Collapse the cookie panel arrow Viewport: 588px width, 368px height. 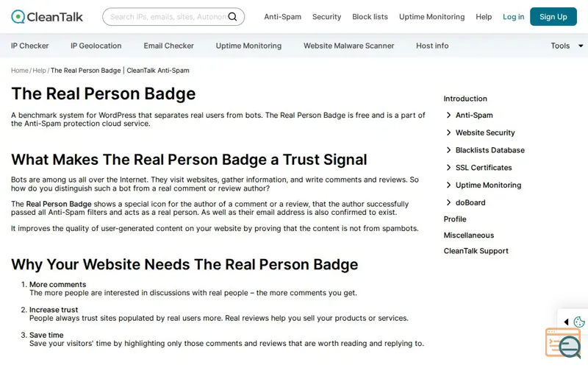pos(566,322)
